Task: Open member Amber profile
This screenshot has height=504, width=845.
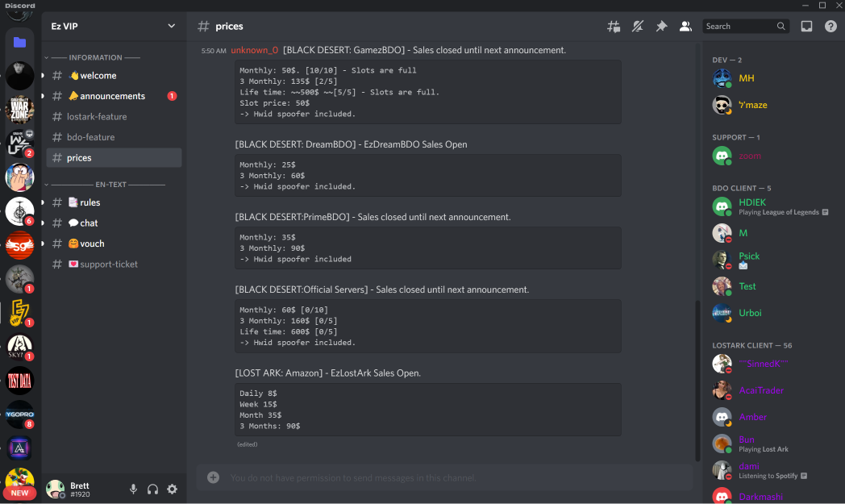Action: (772, 417)
